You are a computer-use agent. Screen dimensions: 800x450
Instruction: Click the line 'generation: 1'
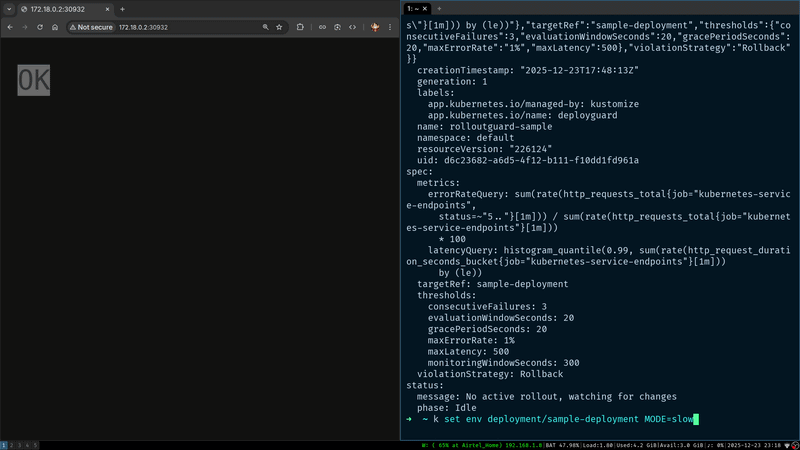[452, 82]
